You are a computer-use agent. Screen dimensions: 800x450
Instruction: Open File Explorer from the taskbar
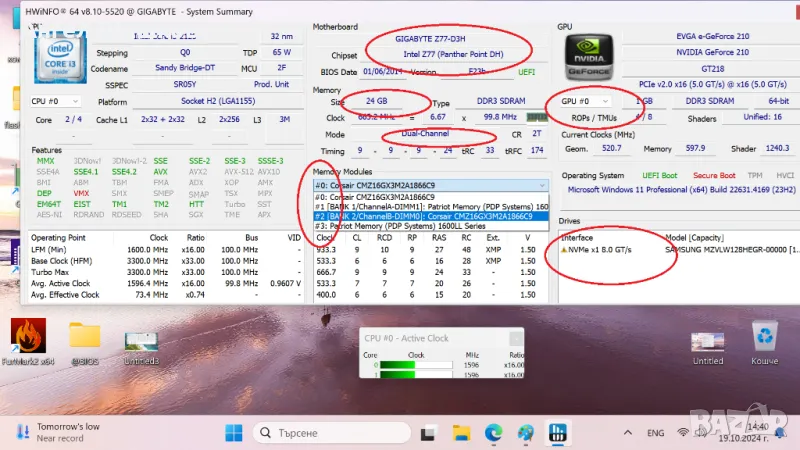click(x=461, y=433)
